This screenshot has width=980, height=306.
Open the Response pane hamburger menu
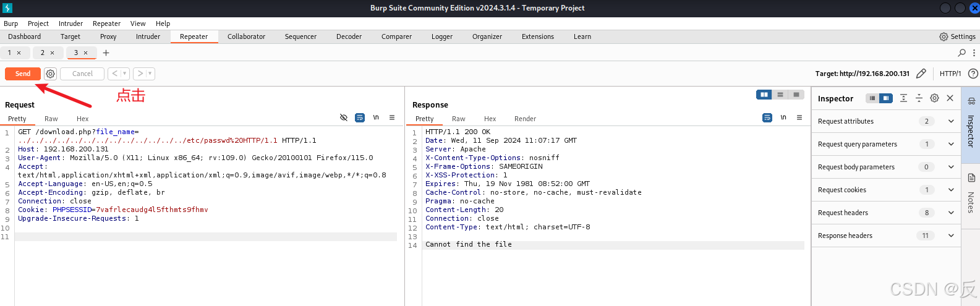[x=799, y=117]
